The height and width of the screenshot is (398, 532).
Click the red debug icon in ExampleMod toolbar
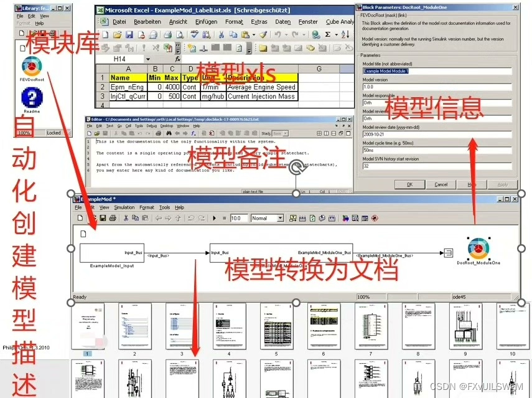point(375,219)
